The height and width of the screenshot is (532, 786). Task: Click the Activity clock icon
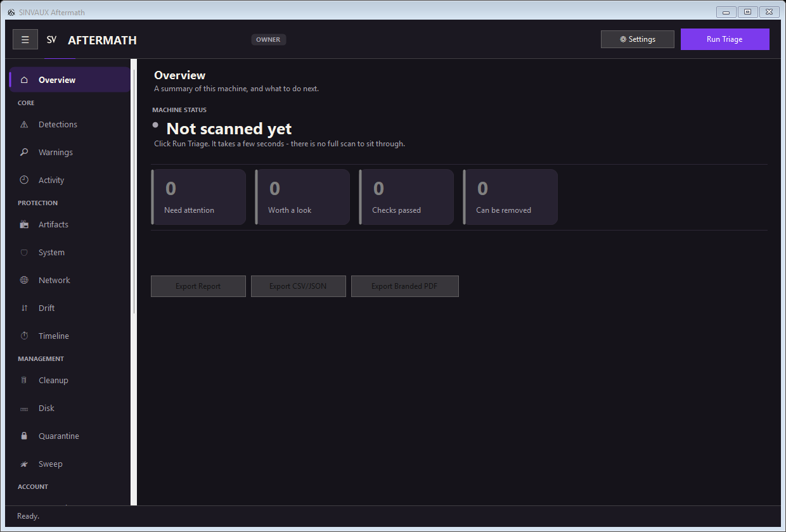24,180
